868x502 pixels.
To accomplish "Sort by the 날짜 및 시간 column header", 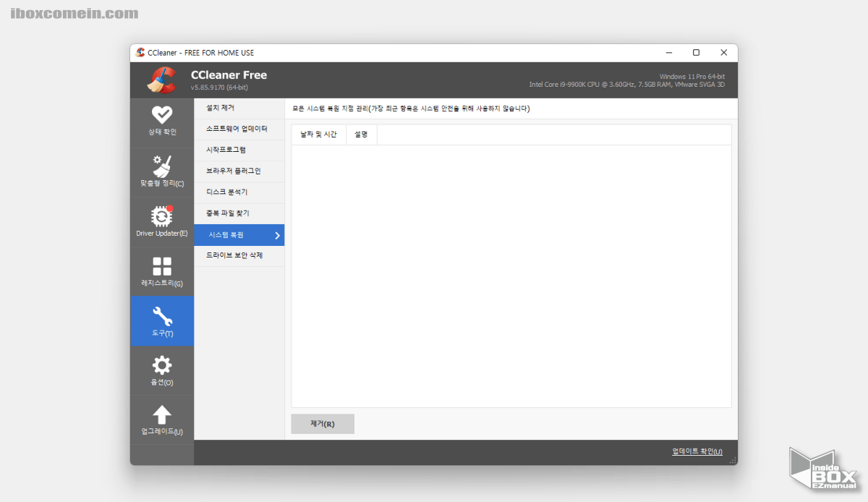I will click(318, 135).
